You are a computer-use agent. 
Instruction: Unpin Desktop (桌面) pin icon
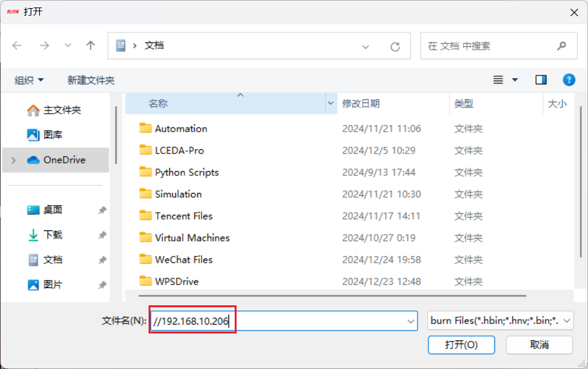102,210
